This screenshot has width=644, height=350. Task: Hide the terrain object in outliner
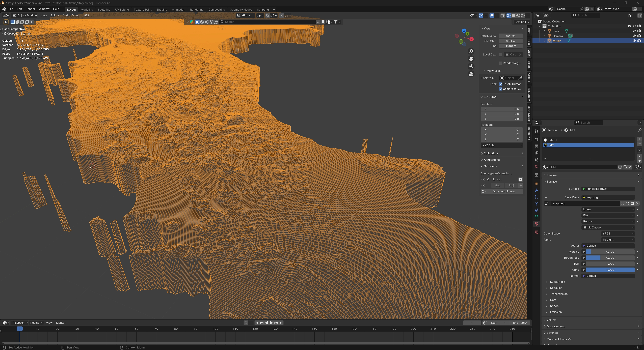634,41
